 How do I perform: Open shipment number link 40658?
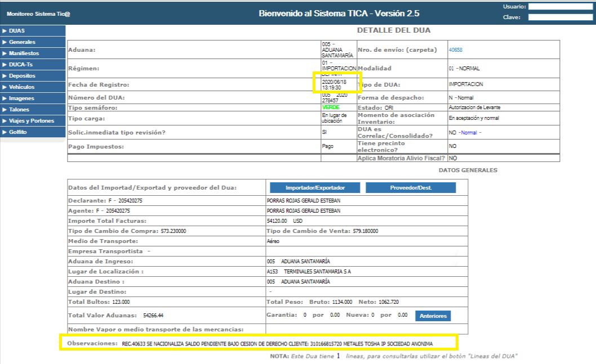pos(455,50)
